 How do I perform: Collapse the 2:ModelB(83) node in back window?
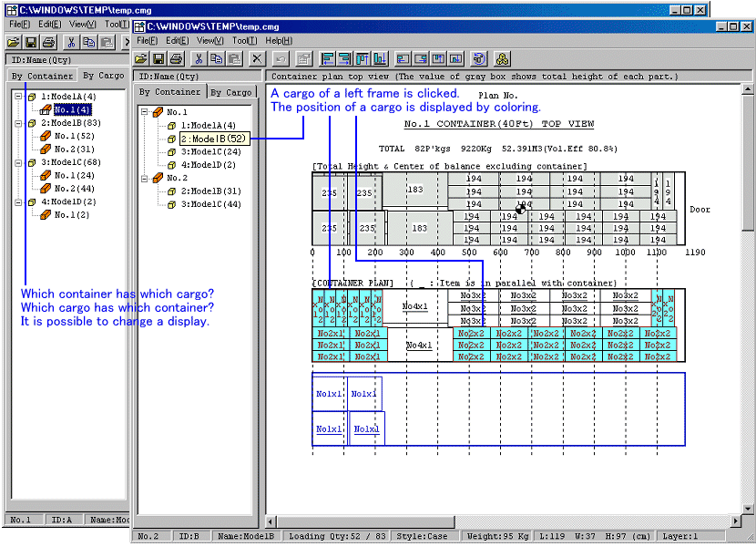(18, 123)
